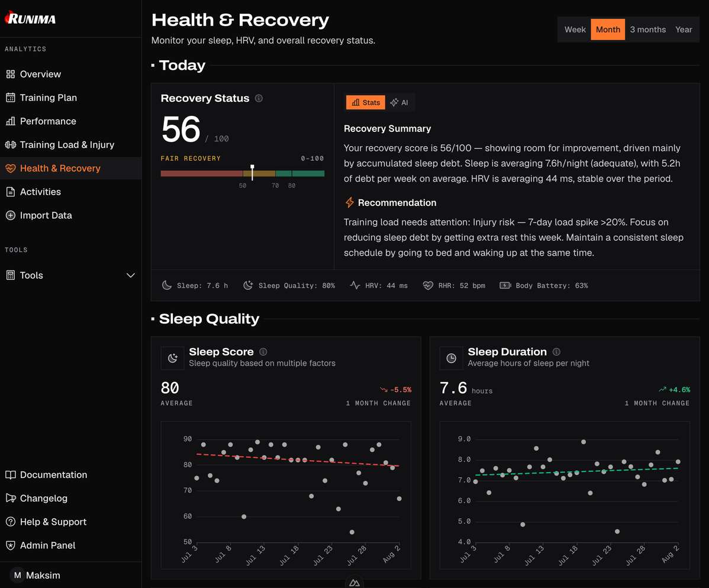Open the Changelog link
The image size is (709, 588).
tap(70, 498)
